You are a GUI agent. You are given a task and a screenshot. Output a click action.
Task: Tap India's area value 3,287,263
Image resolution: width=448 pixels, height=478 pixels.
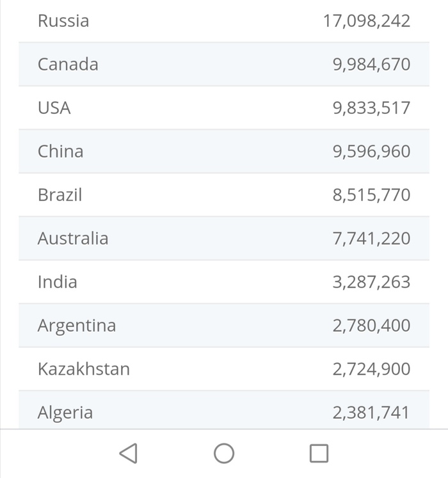tap(371, 282)
